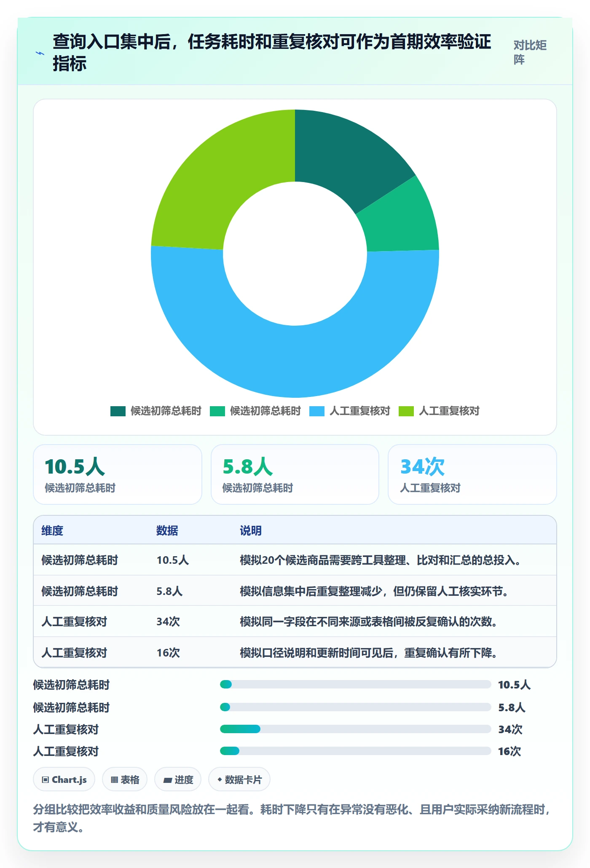This screenshot has width=590, height=868.
Task: Select the table cell 34次
Action: point(168,622)
